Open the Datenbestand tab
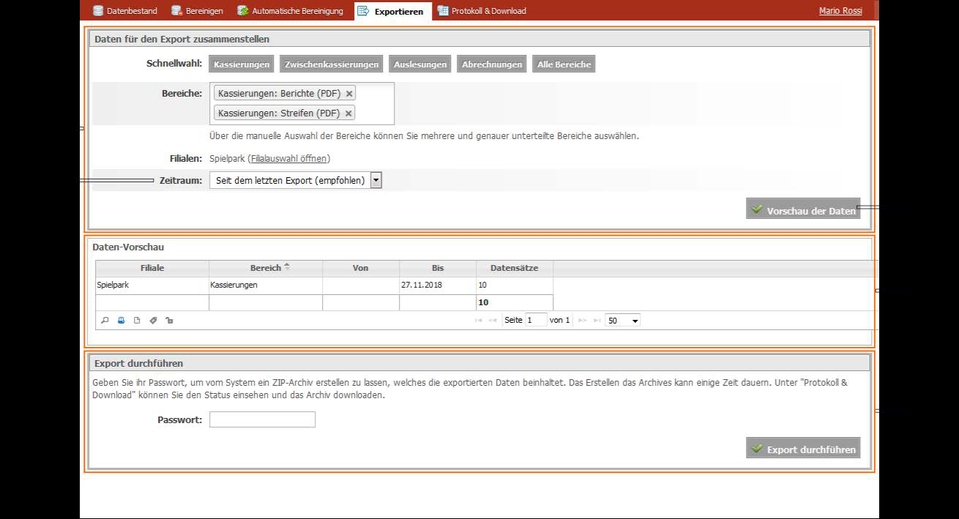This screenshot has width=959, height=519. pyautogui.click(x=125, y=11)
